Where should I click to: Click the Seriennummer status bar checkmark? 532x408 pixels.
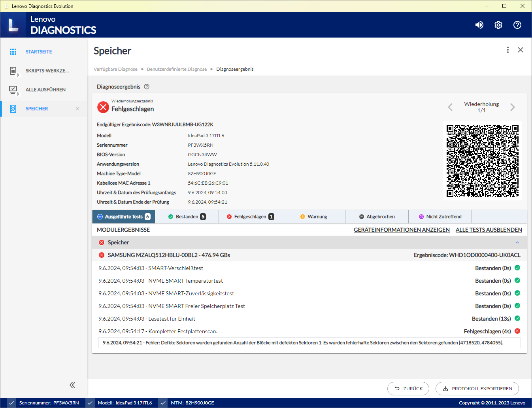pos(11,403)
